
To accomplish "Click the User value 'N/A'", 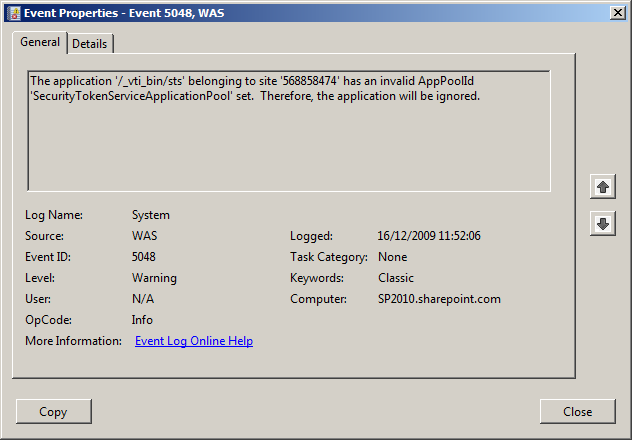I will point(143,299).
